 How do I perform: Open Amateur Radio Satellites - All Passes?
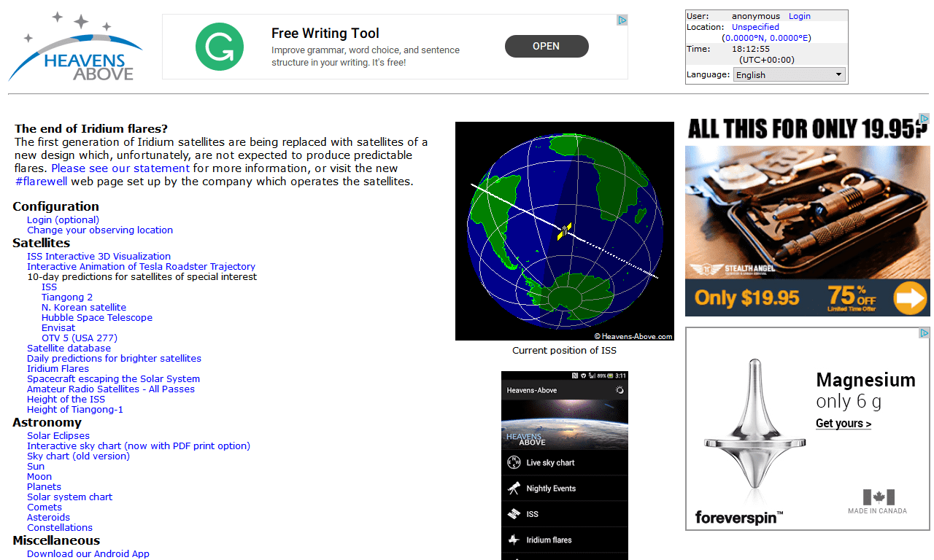point(111,389)
